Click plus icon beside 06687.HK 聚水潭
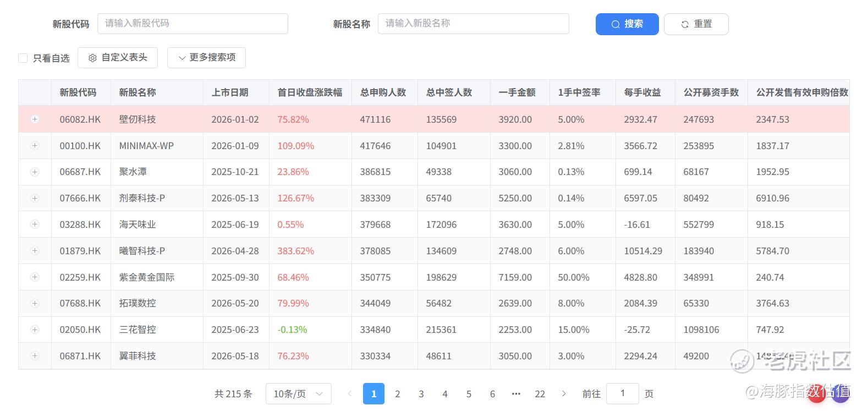868x411 pixels. tap(35, 172)
